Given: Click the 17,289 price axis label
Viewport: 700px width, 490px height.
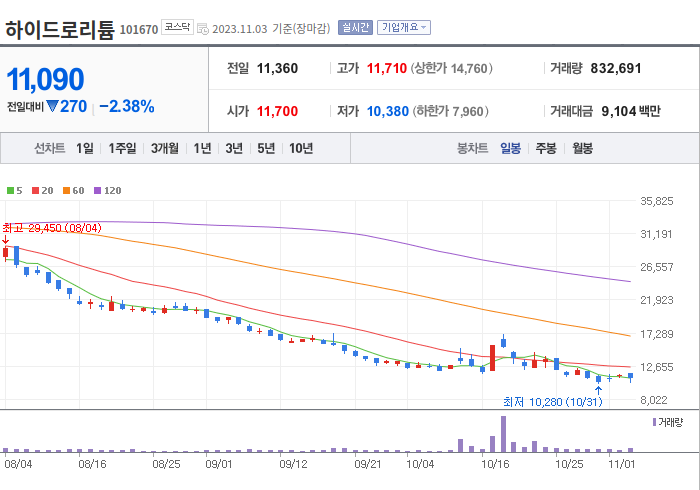Looking at the screenshot, I should pyautogui.click(x=657, y=334).
